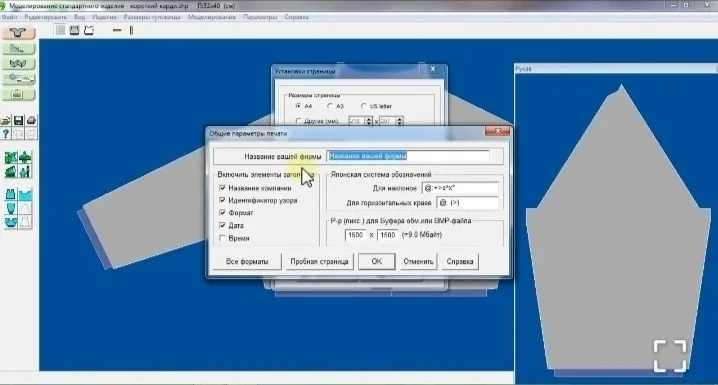Click the 'Пробная страница' button
This screenshot has height=385, width=718.
click(x=319, y=261)
